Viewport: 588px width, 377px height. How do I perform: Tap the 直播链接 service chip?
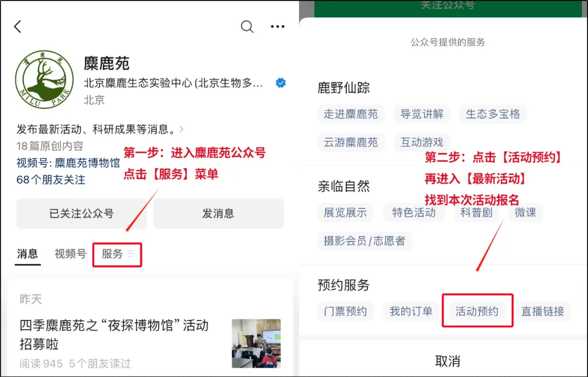click(543, 311)
